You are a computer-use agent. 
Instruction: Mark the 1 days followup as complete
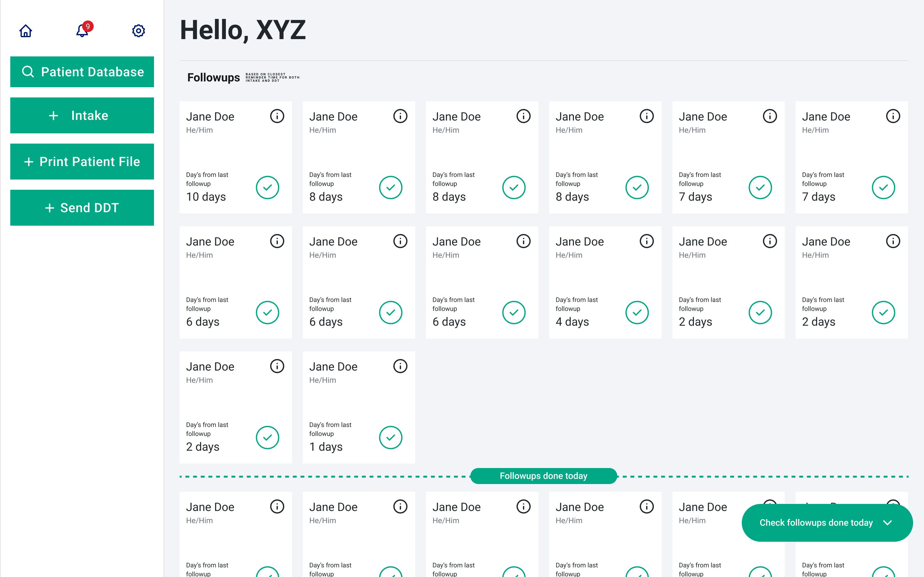pos(390,437)
